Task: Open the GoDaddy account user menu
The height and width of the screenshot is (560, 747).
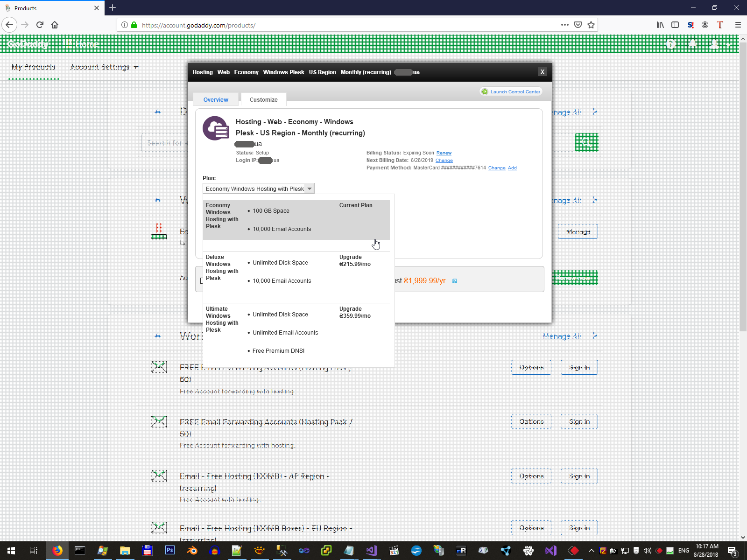Action: (719, 44)
